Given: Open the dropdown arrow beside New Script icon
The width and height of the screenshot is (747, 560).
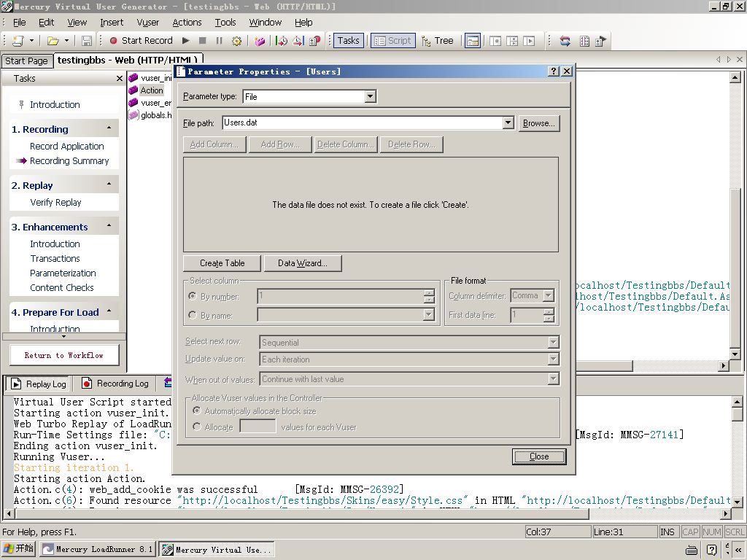Looking at the screenshot, I should [x=31, y=41].
